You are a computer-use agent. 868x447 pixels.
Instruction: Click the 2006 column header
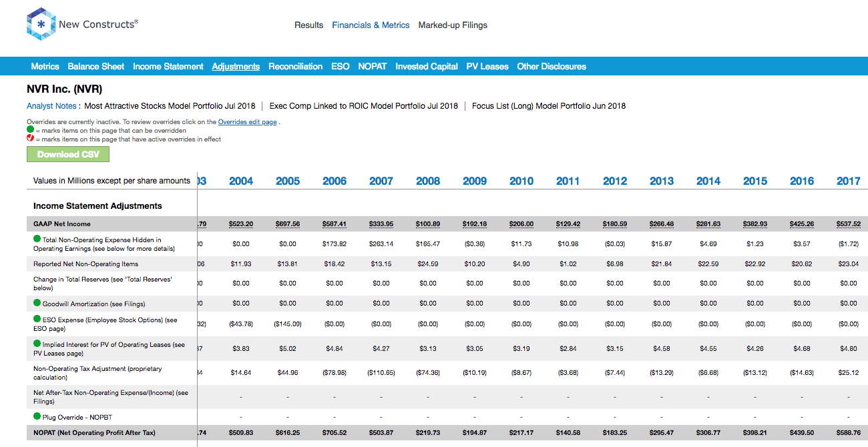point(335,181)
